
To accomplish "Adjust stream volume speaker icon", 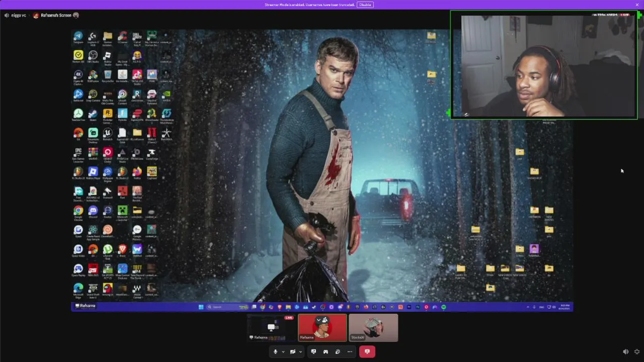I will click(625, 352).
